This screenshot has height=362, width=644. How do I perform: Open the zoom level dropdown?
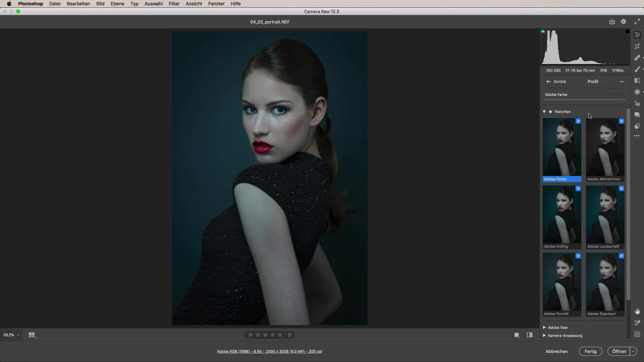[11, 335]
